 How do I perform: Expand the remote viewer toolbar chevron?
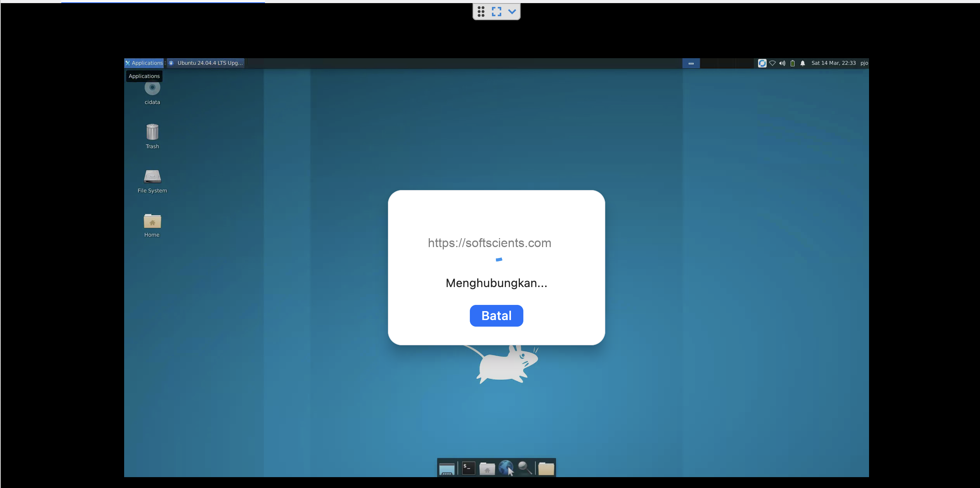(512, 12)
